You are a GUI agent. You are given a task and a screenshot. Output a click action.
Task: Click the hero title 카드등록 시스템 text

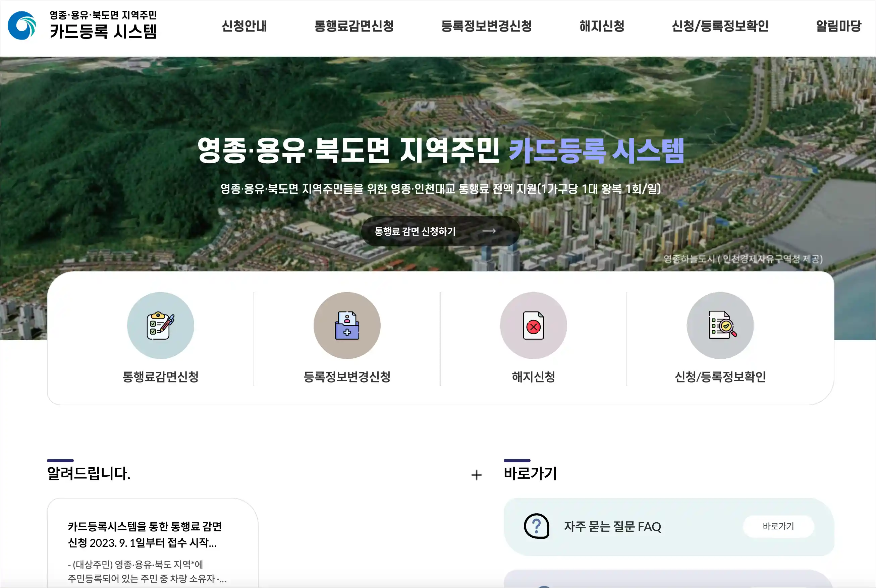click(x=597, y=151)
